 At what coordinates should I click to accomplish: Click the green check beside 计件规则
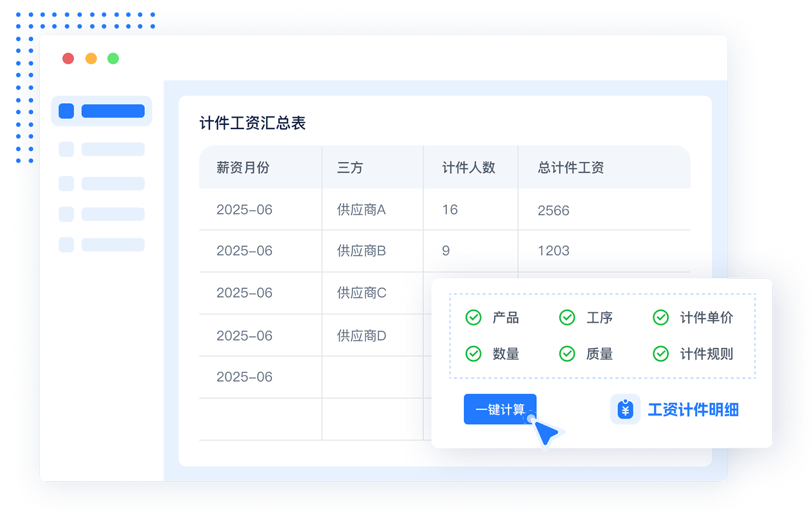661,354
